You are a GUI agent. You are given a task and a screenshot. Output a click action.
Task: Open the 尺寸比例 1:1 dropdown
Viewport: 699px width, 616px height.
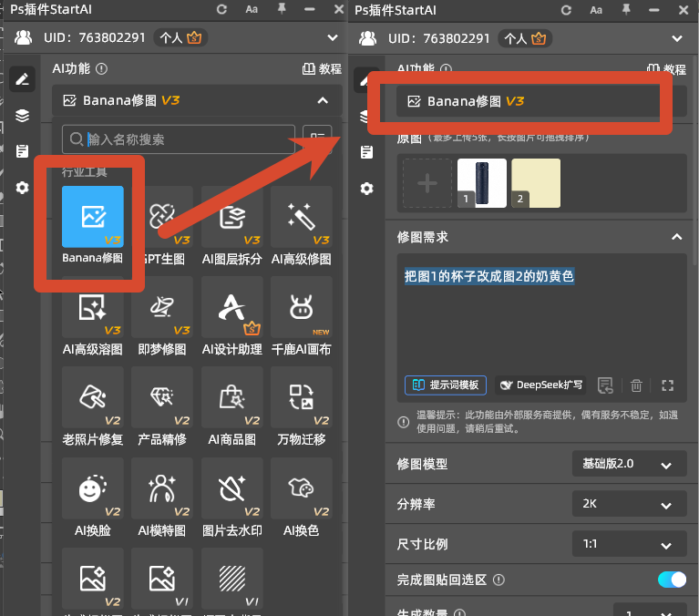[629, 544]
